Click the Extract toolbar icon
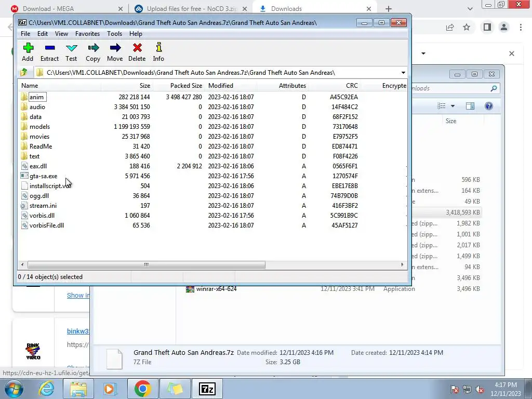532x399 pixels. 50,48
